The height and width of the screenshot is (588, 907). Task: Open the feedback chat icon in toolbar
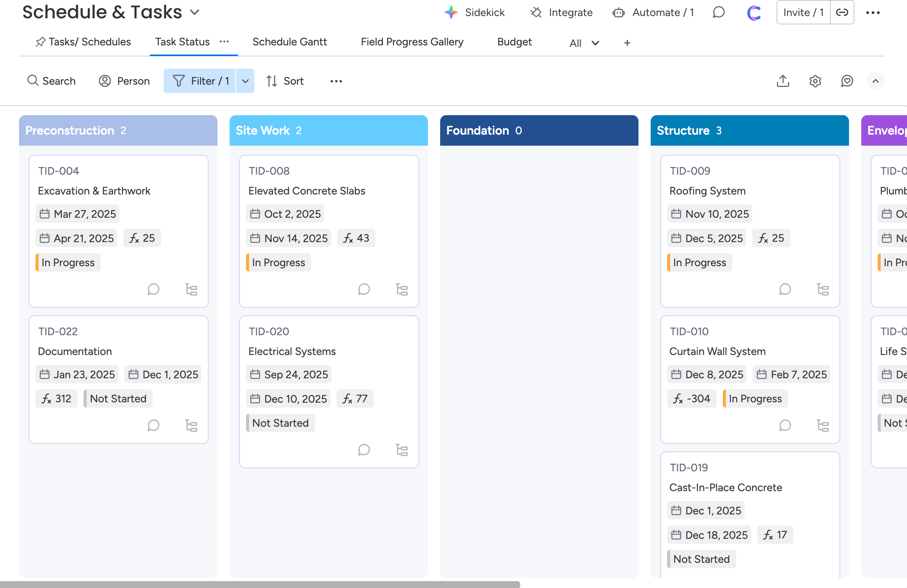pos(847,81)
